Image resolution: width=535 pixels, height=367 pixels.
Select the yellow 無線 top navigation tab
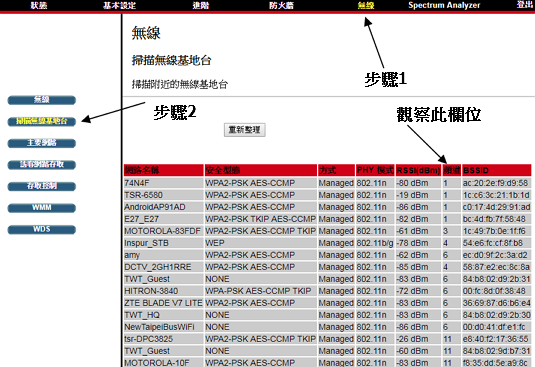366,5
